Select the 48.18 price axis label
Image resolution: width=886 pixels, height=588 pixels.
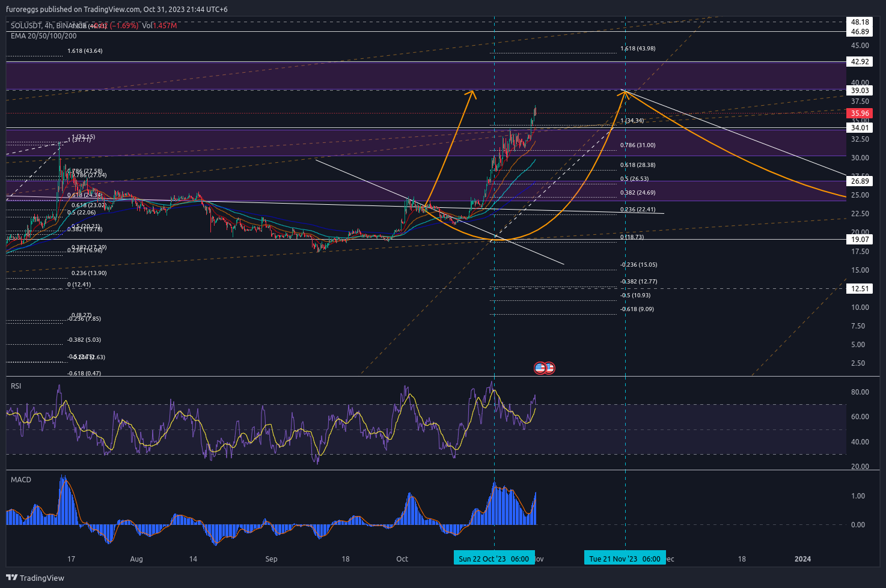(860, 22)
